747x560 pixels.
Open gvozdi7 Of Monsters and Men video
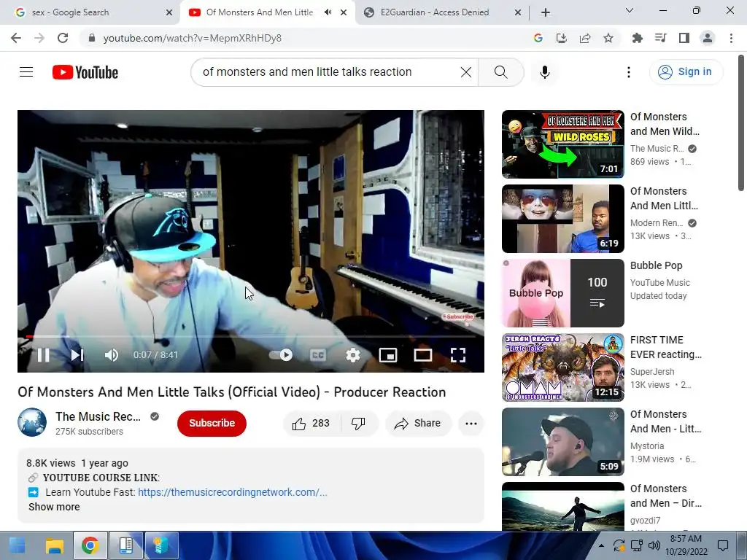pos(562,506)
